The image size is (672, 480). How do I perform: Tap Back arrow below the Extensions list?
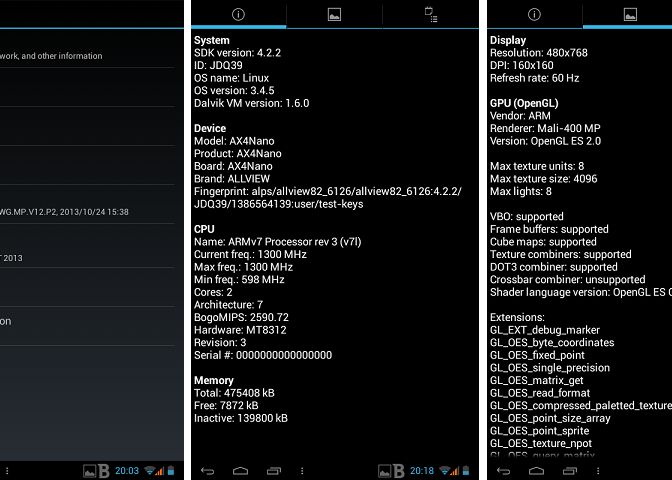point(504,470)
